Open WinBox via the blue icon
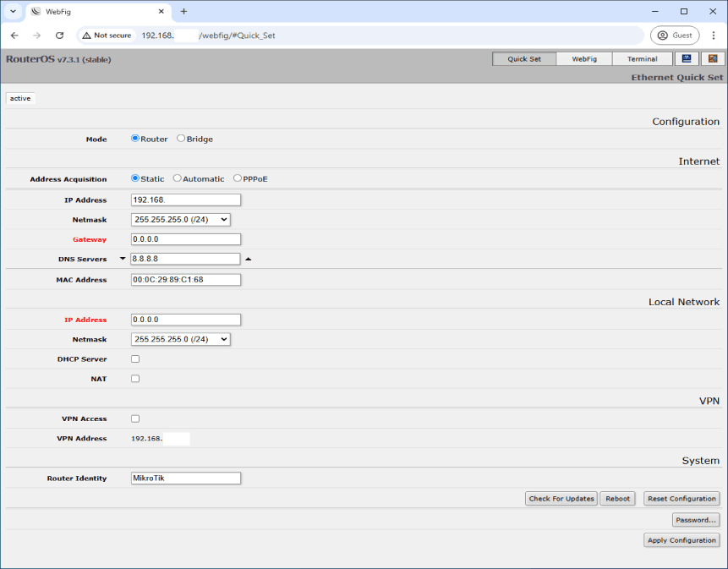728x569 pixels. coord(687,58)
